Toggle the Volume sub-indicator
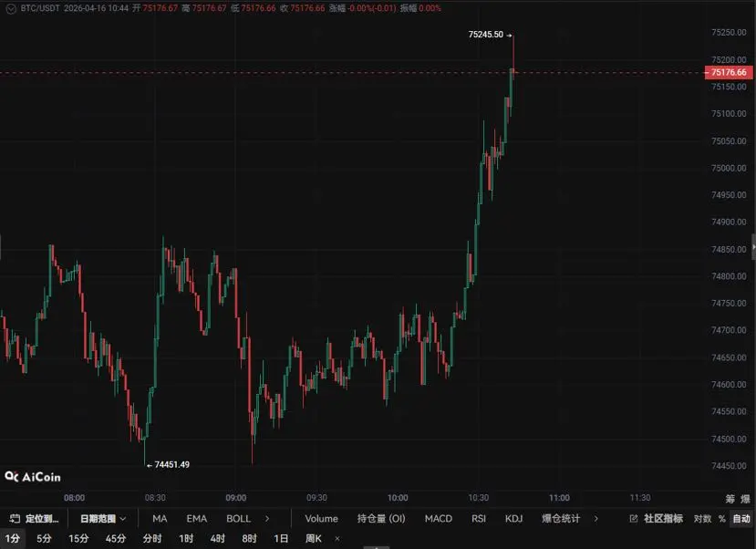Viewport: 756px width, 549px height. [321, 519]
